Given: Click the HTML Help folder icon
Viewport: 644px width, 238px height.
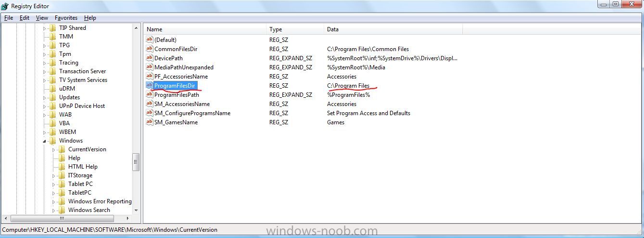Looking at the screenshot, I should [x=62, y=167].
